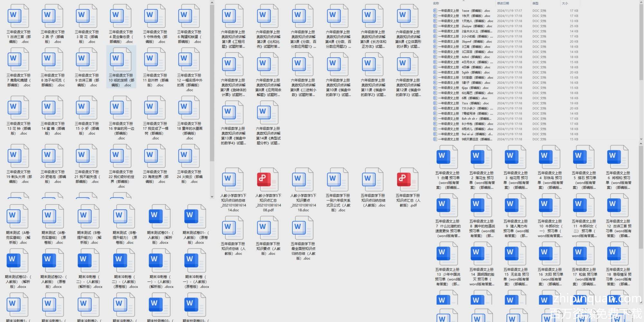This screenshot has height=322, width=644.
Task: Select the 期末冲刺卷（一）原卷版 docx icon
Action: (194, 261)
